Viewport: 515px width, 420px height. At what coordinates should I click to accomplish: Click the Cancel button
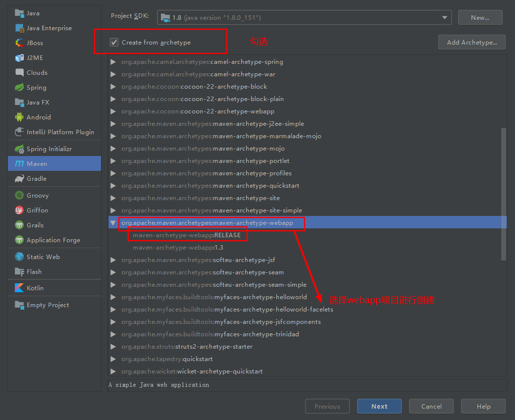(x=431, y=406)
